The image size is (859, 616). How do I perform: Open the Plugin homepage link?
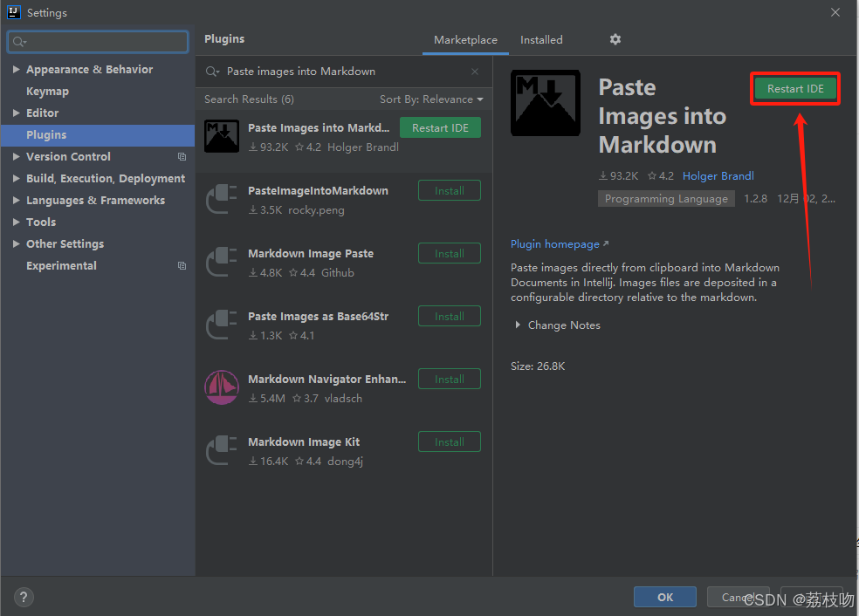click(x=560, y=244)
